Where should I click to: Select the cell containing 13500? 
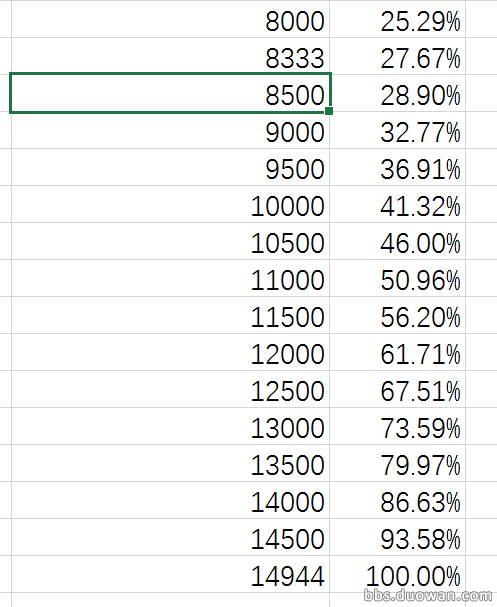pyautogui.click(x=170, y=463)
